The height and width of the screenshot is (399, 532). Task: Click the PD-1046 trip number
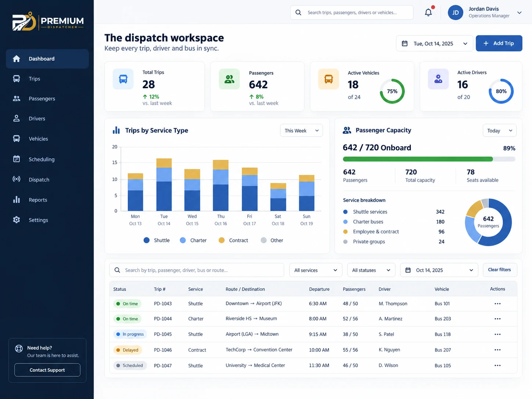(x=163, y=350)
